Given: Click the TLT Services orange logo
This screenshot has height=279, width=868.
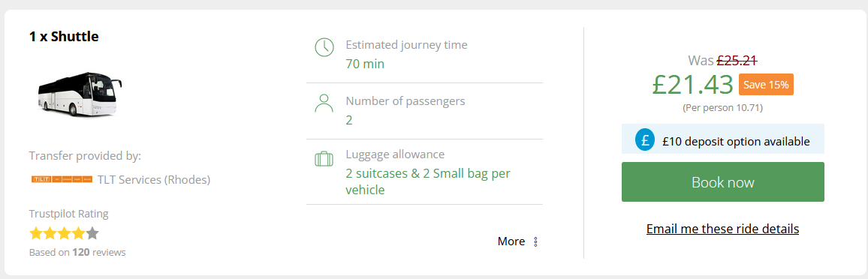Looking at the screenshot, I should click(x=62, y=179).
